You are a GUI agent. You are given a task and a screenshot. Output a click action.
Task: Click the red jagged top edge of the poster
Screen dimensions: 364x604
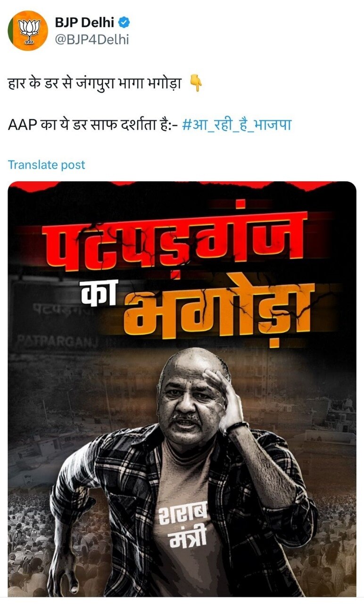182,185
